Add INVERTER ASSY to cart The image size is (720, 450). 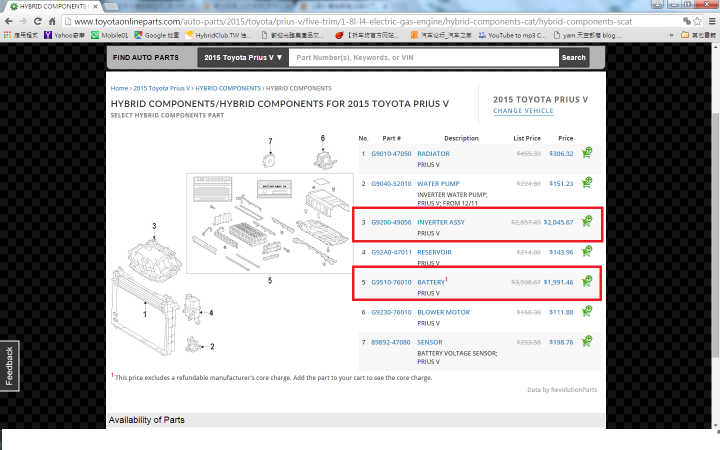(x=587, y=221)
